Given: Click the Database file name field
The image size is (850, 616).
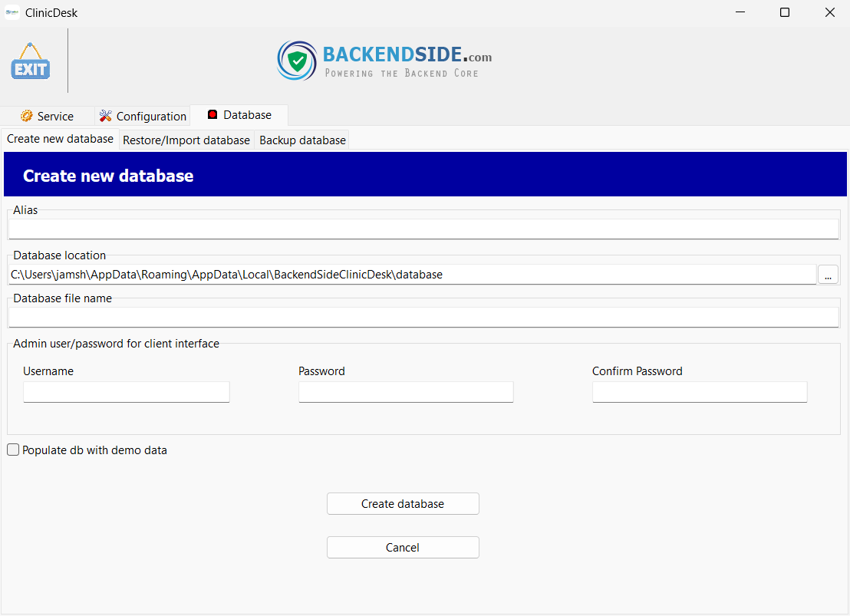Looking at the screenshot, I should point(423,317).
